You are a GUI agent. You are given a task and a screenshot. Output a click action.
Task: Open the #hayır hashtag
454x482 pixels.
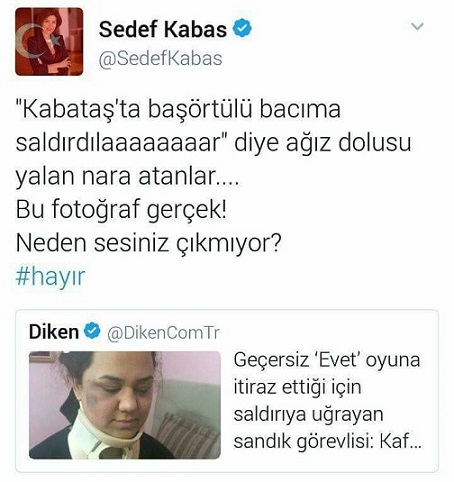(x=50, y=277)
